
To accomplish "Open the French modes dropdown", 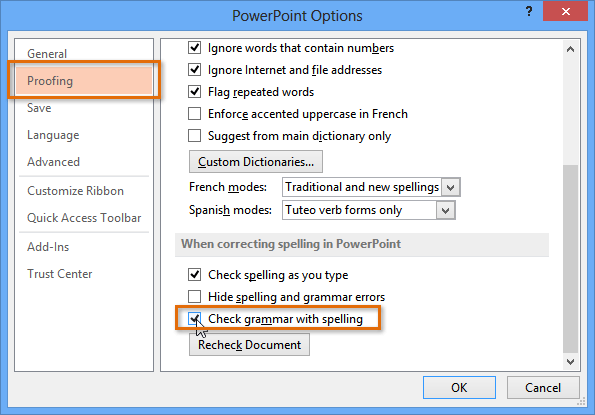I will pyautogui.click(x=450, y=187).
